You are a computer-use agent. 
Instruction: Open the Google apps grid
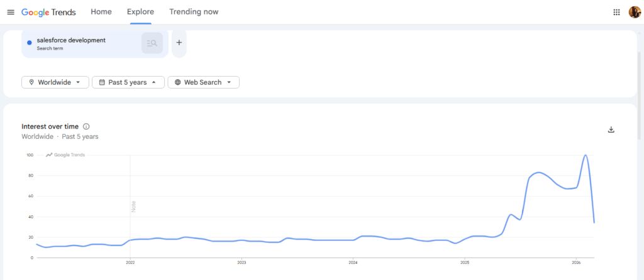point(616,13)
